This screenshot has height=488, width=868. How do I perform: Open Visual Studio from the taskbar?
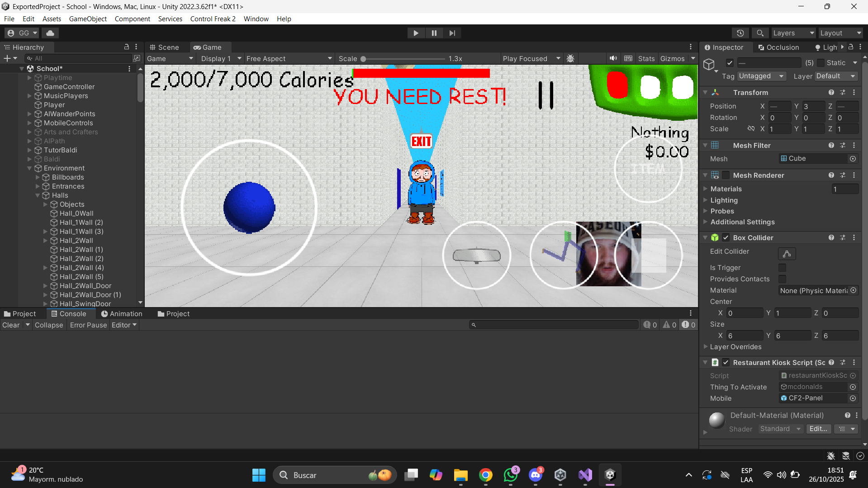click(585, 475)
